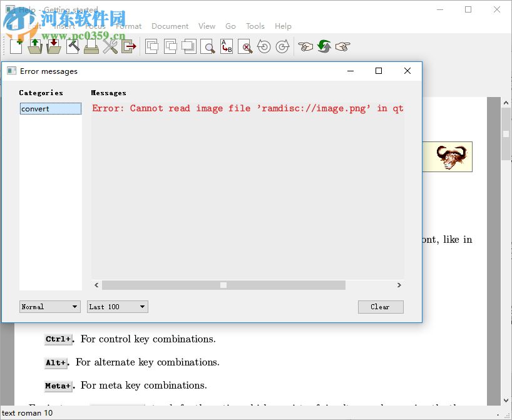Create a new document
This screenshot has width=512, height=420.
[x=14, y=46]
